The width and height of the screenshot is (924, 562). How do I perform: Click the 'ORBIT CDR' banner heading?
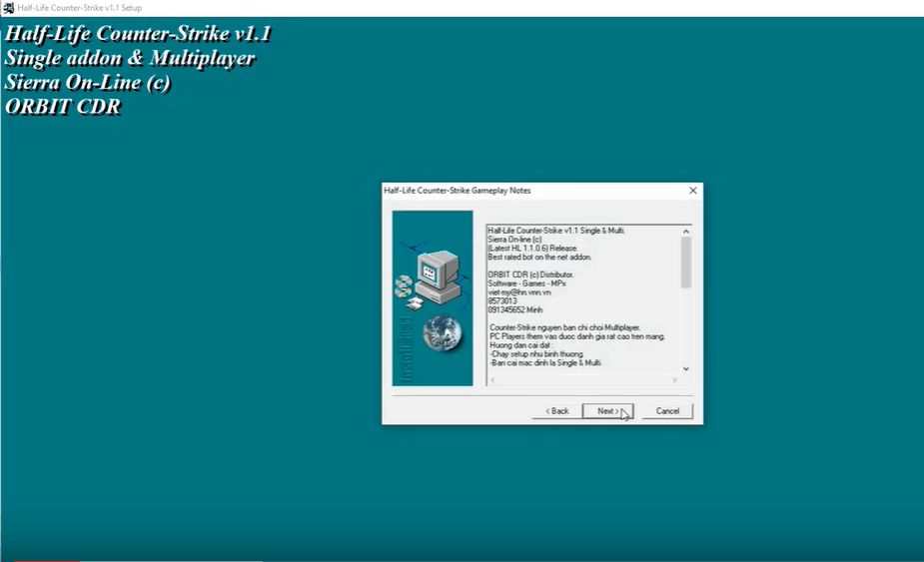[x=63, y=107]
